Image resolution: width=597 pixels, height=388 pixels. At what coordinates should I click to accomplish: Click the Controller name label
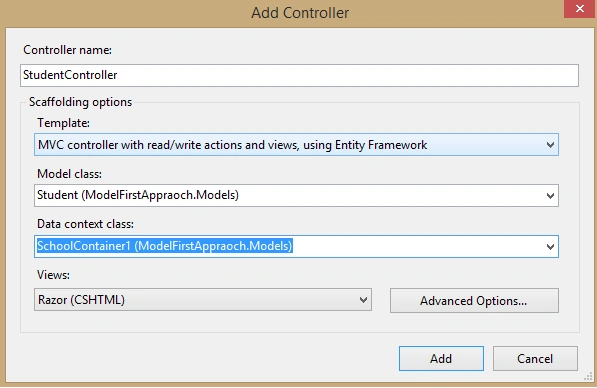click(x=67, y=50)
